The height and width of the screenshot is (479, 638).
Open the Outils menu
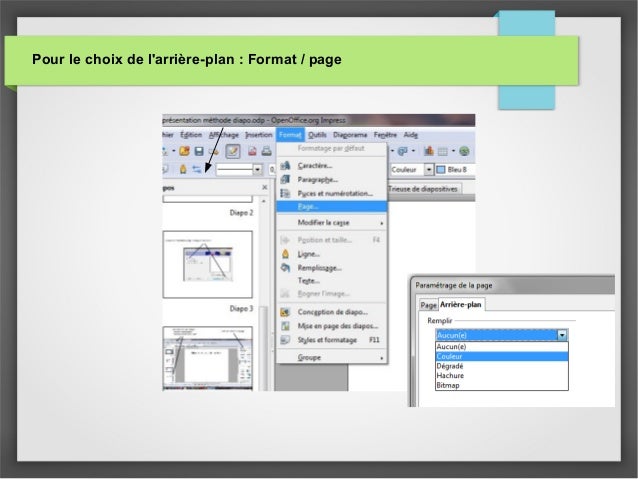tap(317, 135)
